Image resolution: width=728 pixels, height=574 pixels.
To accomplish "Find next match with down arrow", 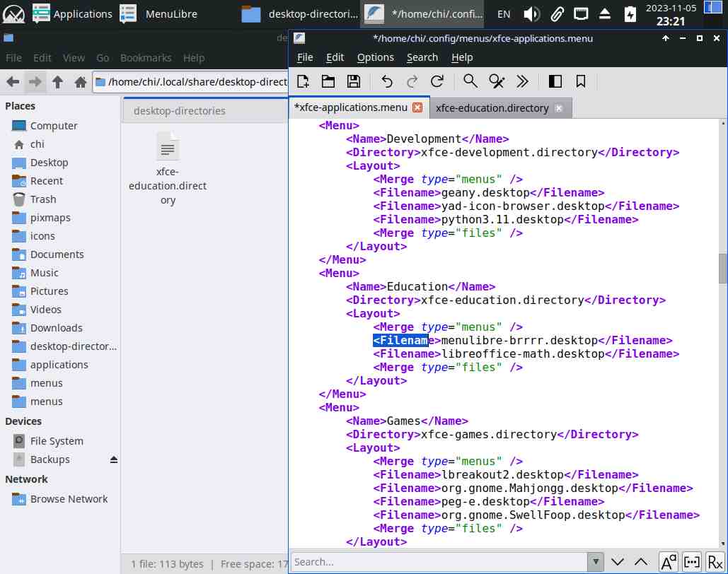I will [x=618, y=562].
